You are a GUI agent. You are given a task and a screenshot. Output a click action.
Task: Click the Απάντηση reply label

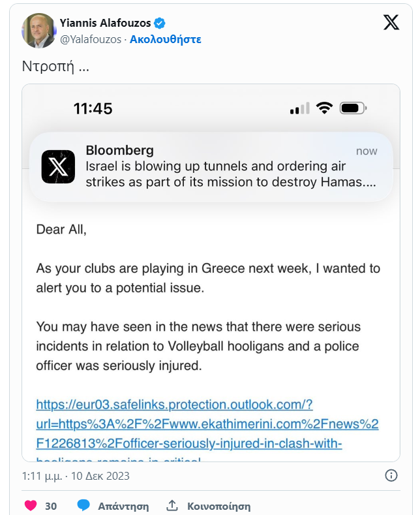[123, 506]
